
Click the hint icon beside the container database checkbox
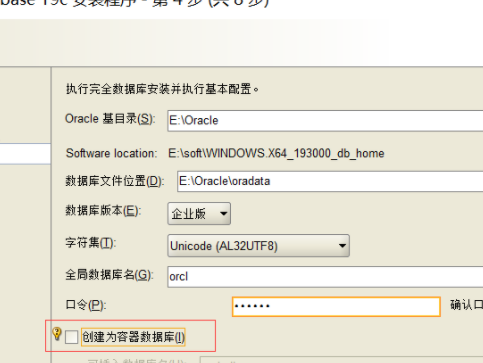click(57, 334)
